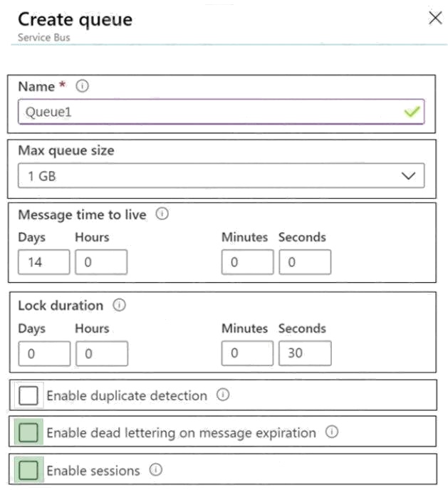The height and width of the screenshot is (490, 448).
Task: Click the Lock duration info icon
Action: pos(119,306)
